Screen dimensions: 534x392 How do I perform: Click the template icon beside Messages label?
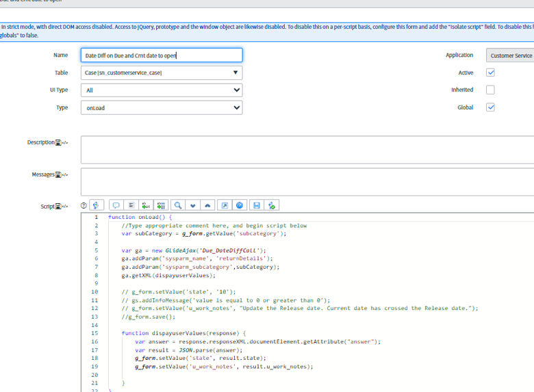pyautogui.click(x=58, y=175)
